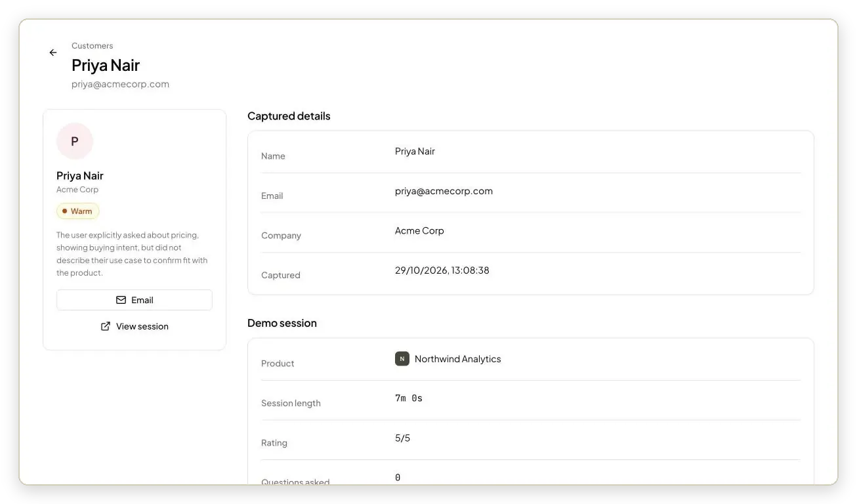The height and width of the screenshot is (504, 857).
Task: Click the back arrow icon
Action: (53, 52)
